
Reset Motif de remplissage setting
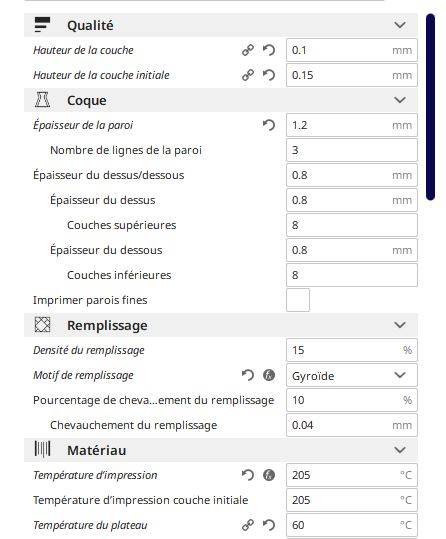pyautogui.click(x=248, y=375)
